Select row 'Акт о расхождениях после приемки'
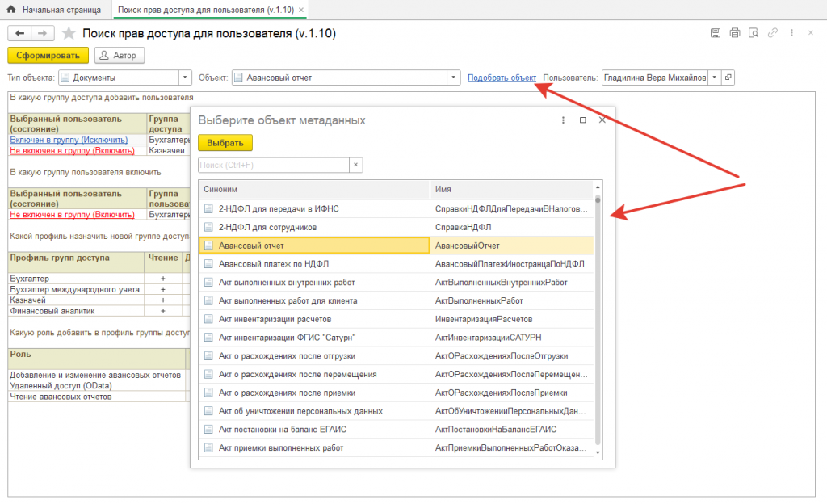 (x=396, y=393)
